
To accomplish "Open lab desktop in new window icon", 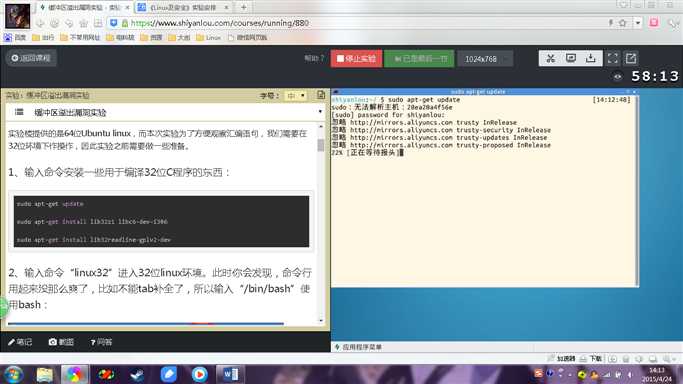I will [x=631, y=58].
